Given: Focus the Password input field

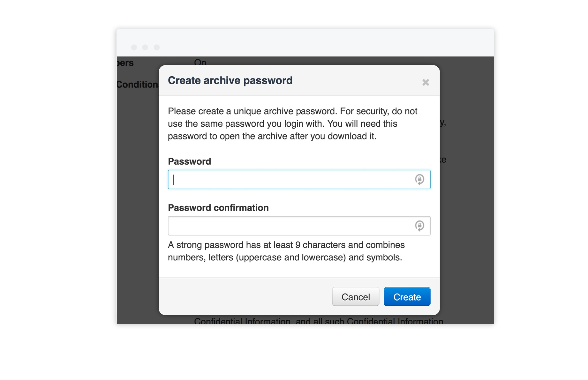Looking at the screenshot, I should click(x=290, y=180).
